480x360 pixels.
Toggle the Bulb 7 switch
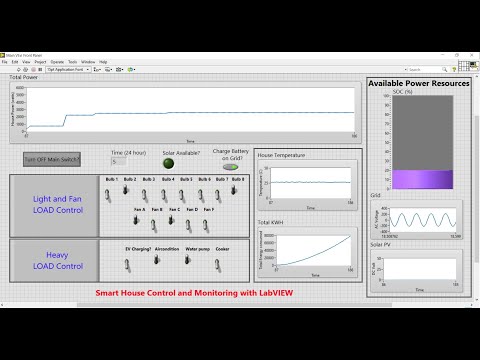pos(218,196)
